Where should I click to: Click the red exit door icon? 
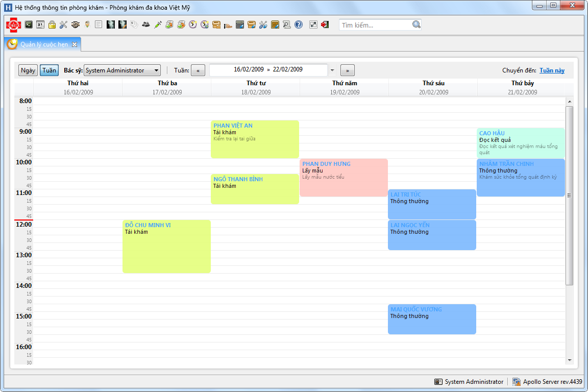[325, 24]
